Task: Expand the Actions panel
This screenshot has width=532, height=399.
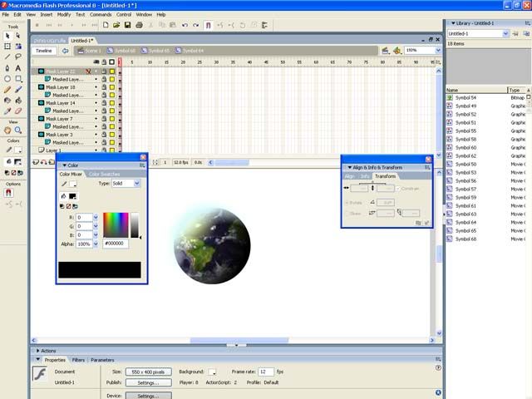Action: click(38, 351)
